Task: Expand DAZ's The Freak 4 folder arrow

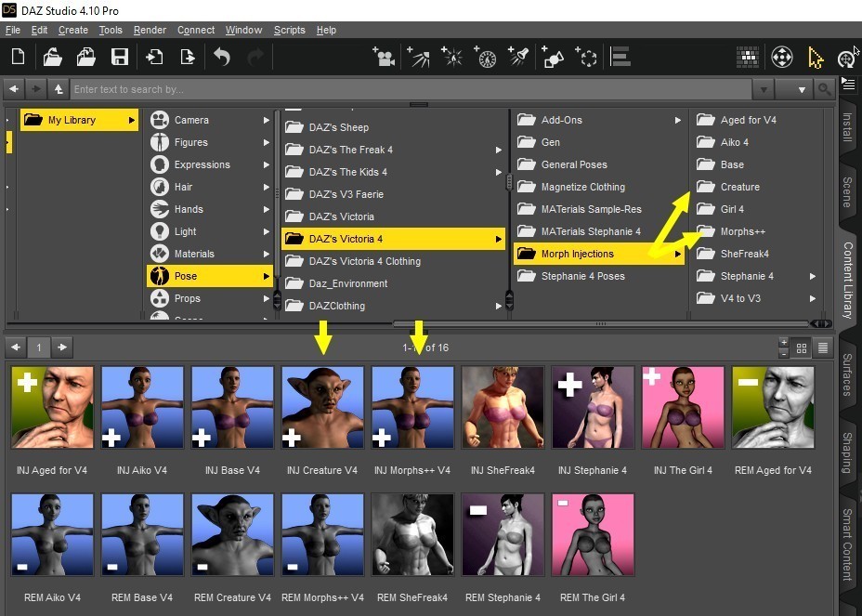Action: point(498,150)
